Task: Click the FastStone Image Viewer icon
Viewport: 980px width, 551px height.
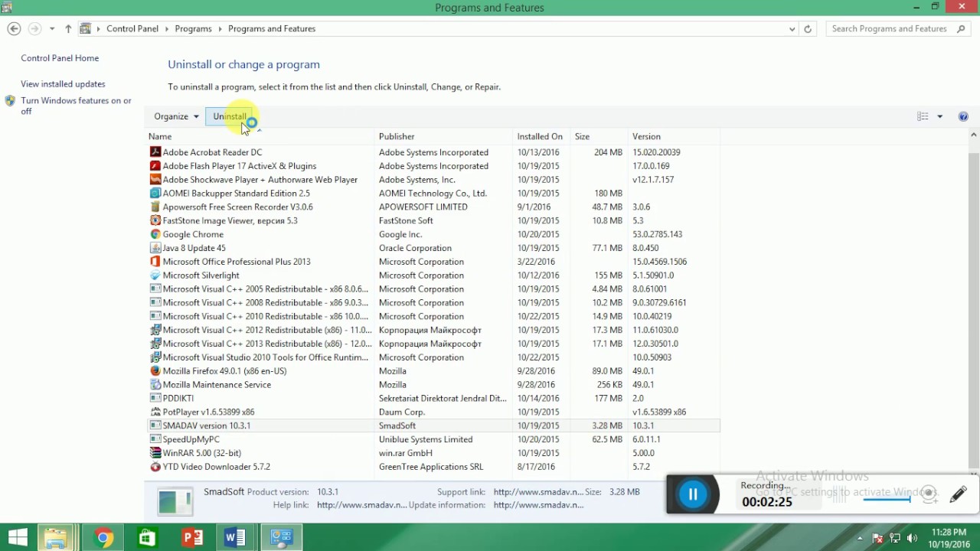Action: (155, 221)
